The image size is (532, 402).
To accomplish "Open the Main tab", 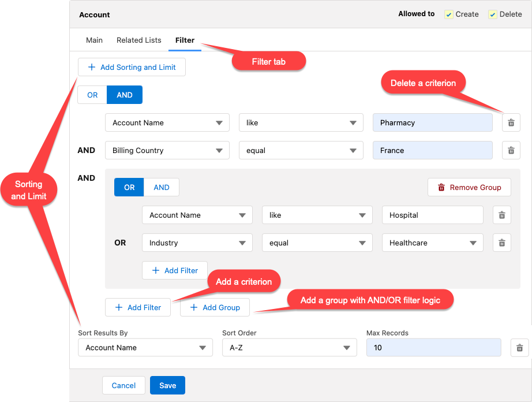I will [x=94, y=40].
